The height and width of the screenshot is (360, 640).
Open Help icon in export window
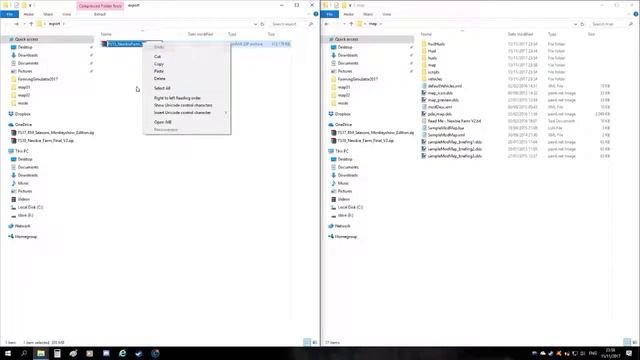click(x=316, y=14)
